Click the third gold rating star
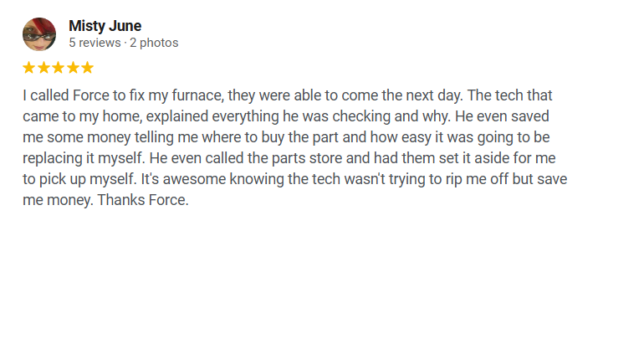Viewport: 644px width, 349px height. pyautogui.click(x=59, y=68)
